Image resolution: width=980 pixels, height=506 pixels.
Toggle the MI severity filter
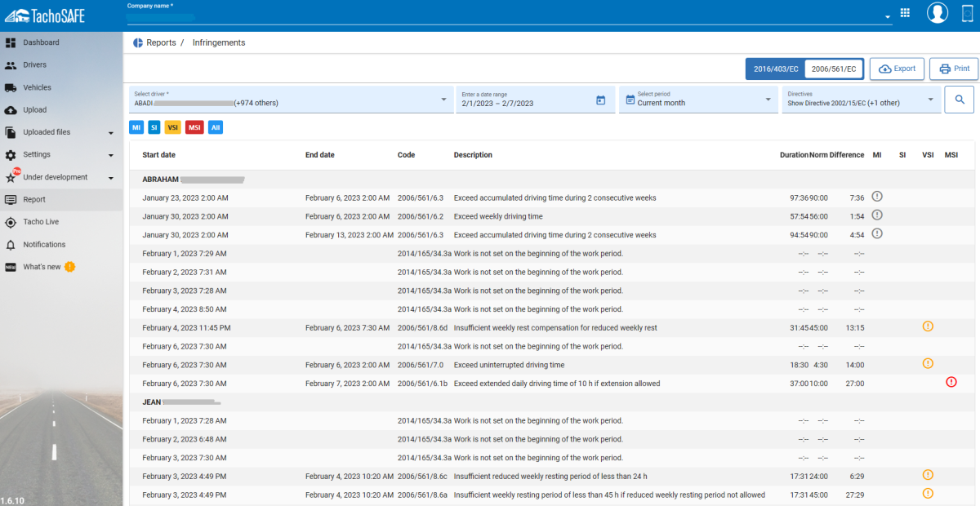[x=136, y=127]
